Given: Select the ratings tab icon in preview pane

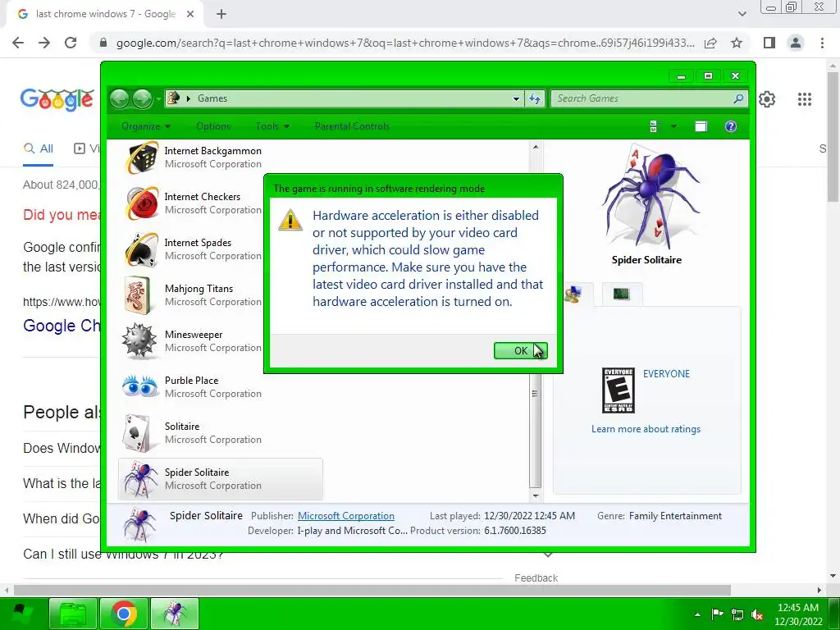Looking at the screenshot, I should [573, 294].
